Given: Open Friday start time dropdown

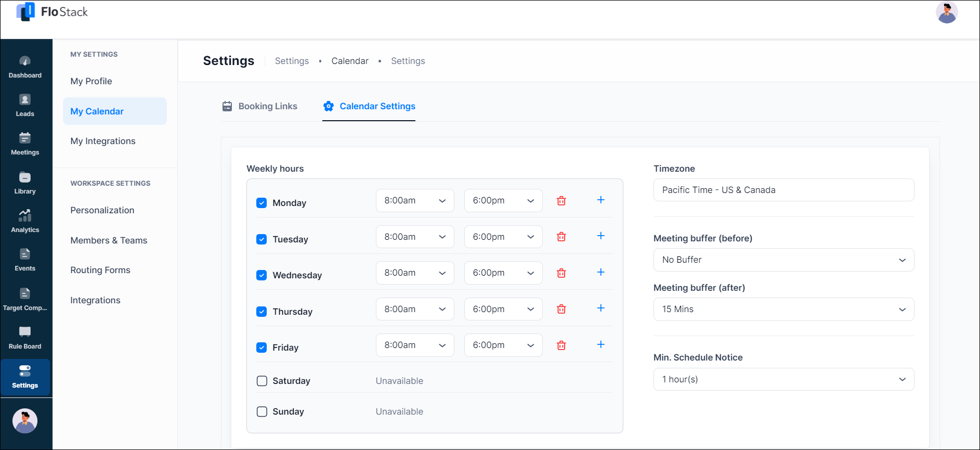Looking at the screenshot, I should coord(415,345).
